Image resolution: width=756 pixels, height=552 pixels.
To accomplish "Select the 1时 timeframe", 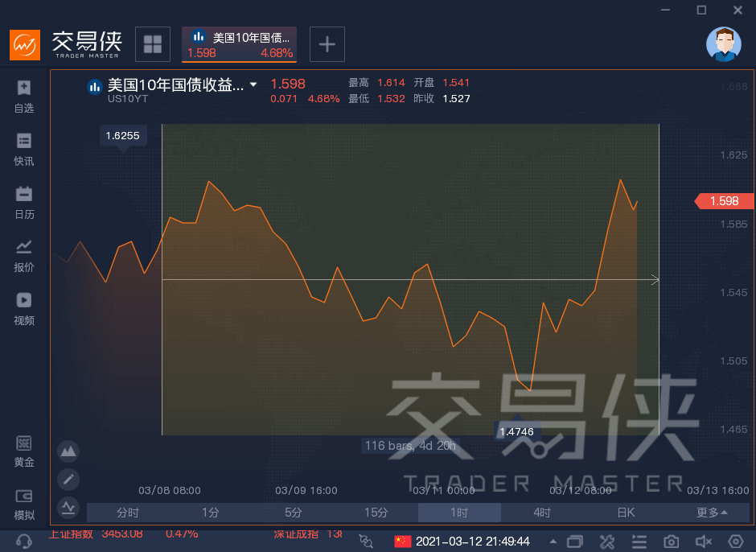I will [459, 513].
